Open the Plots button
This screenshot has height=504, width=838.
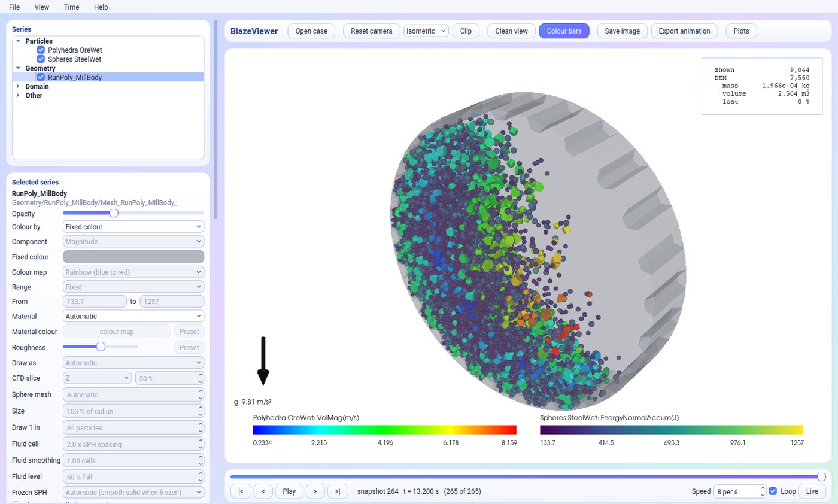741,31
